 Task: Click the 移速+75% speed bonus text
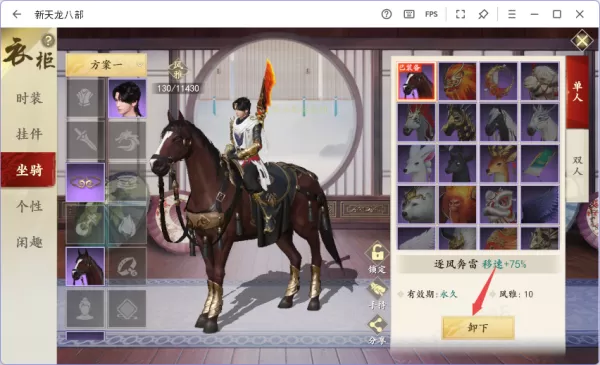[504, 264]
